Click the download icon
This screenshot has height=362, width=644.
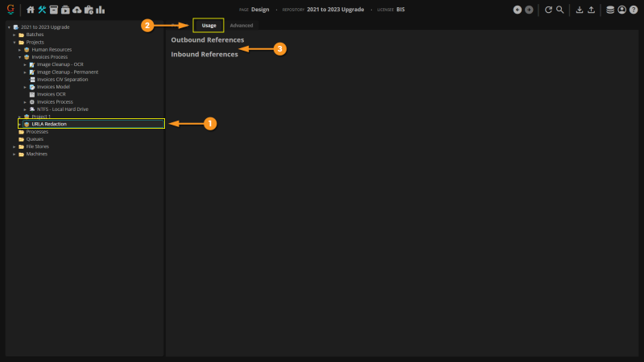click(579, 10)
